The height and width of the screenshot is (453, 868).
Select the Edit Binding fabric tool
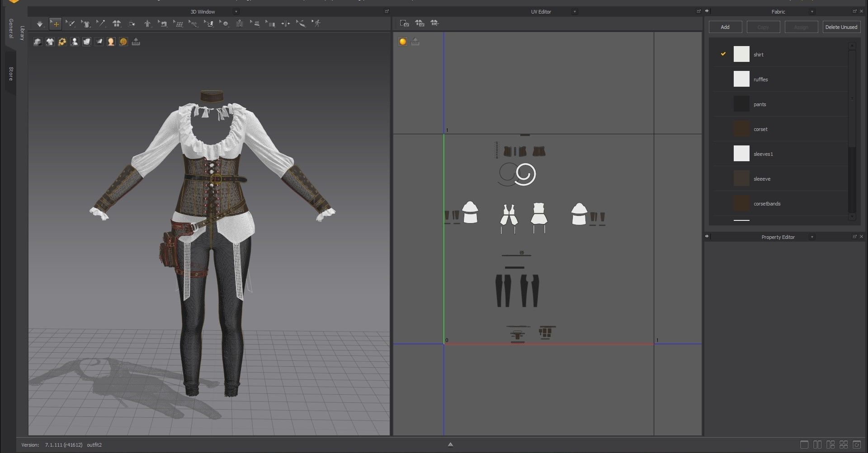(x=255, y=23)
